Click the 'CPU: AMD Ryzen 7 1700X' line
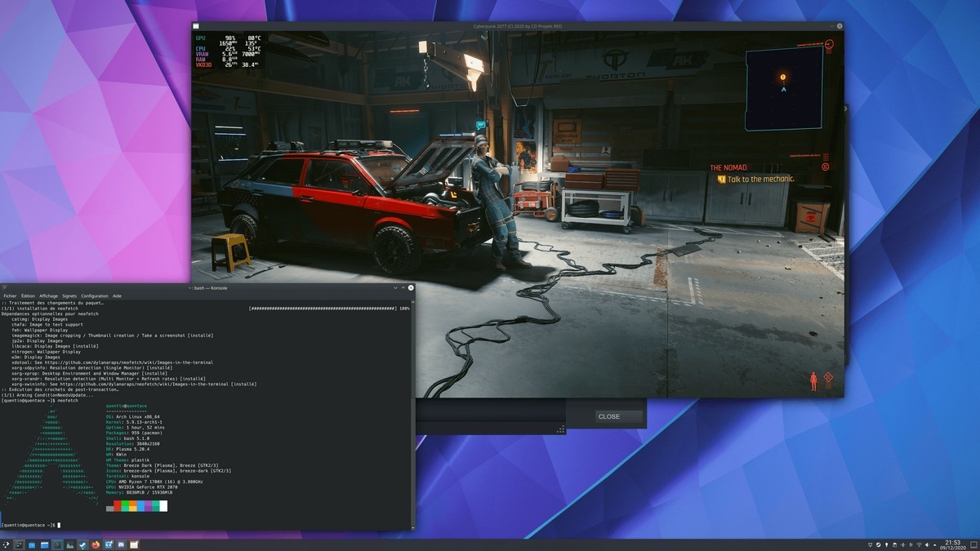Viewport: 980px width, 551px height. point(154,482)
